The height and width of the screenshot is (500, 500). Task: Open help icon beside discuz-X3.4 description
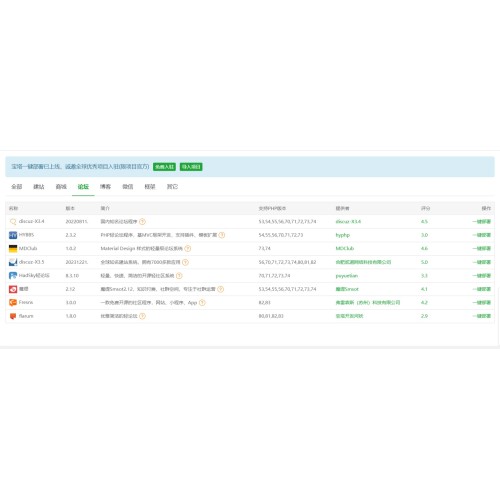(142, 222)
